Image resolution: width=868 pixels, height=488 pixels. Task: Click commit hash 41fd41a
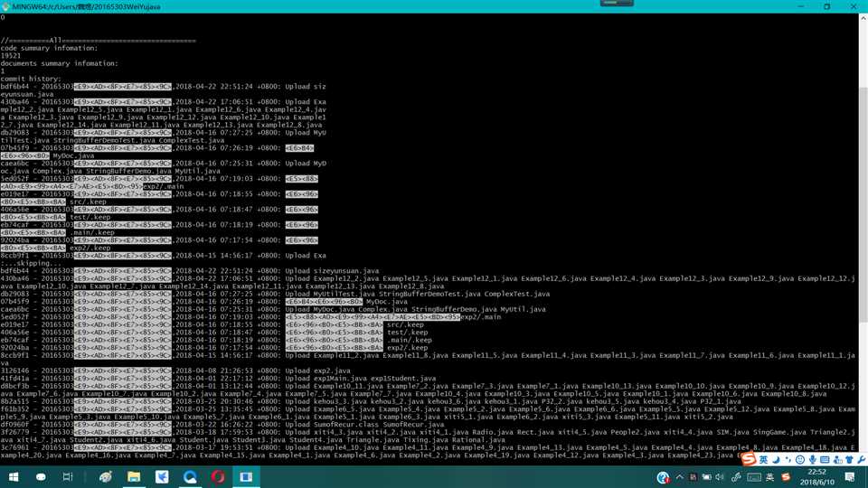tap(14, 379)
